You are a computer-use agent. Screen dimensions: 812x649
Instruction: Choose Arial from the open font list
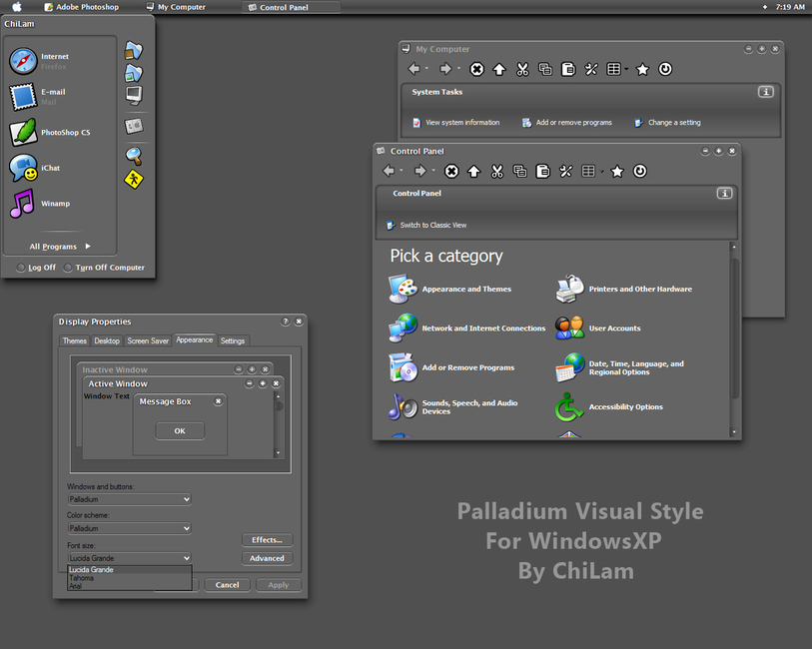click(130, 586)
